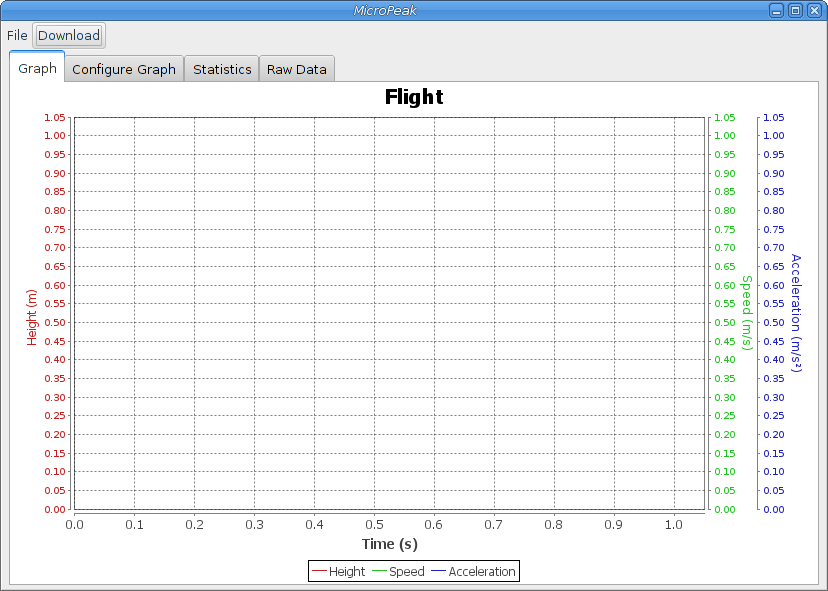Select the Height legend label
828x591 pixels.
[347, 572]
